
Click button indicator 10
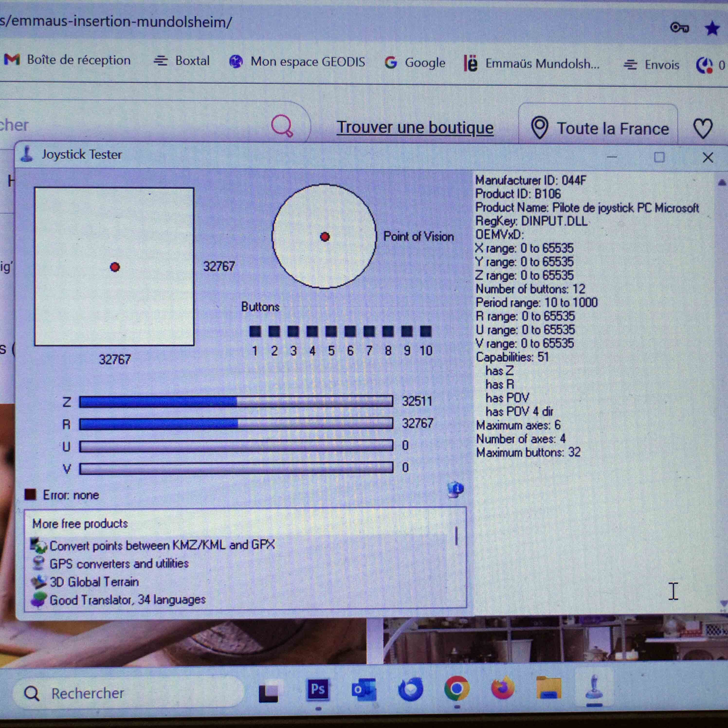tap(426, 331)
